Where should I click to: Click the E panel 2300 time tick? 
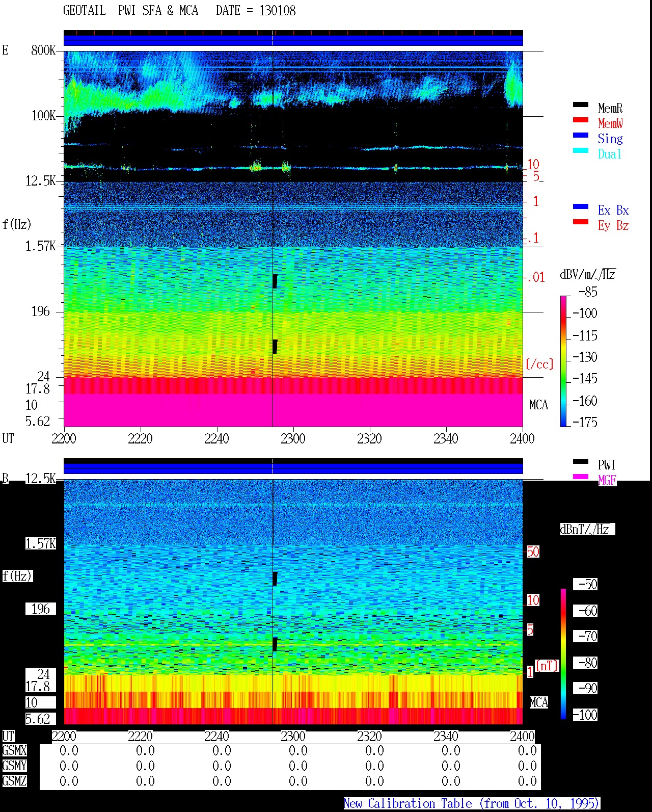coord(293,438)
